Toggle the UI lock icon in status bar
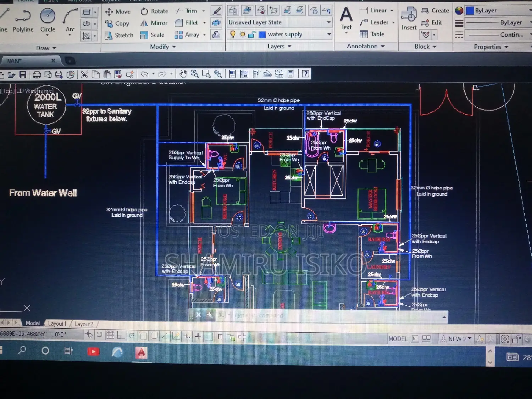The width and height of the screenshot is (532, 399). pos(516,339)
